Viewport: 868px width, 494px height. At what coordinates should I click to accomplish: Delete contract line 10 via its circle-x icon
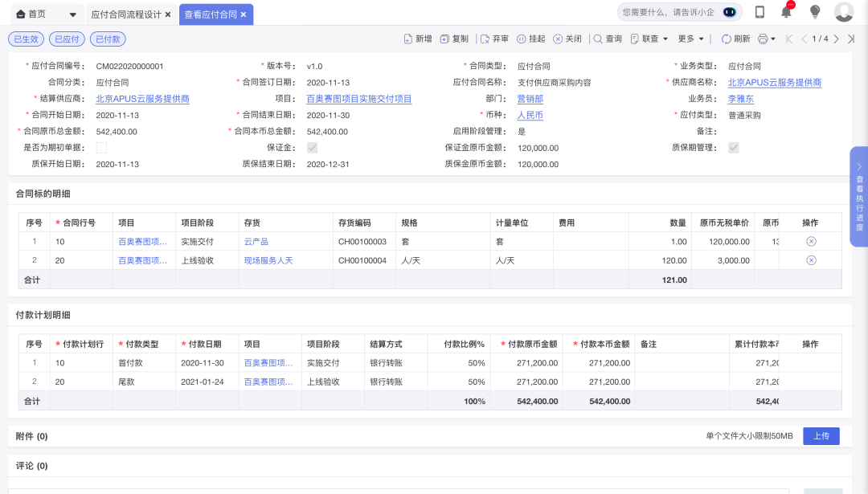(x=811, y=242)
